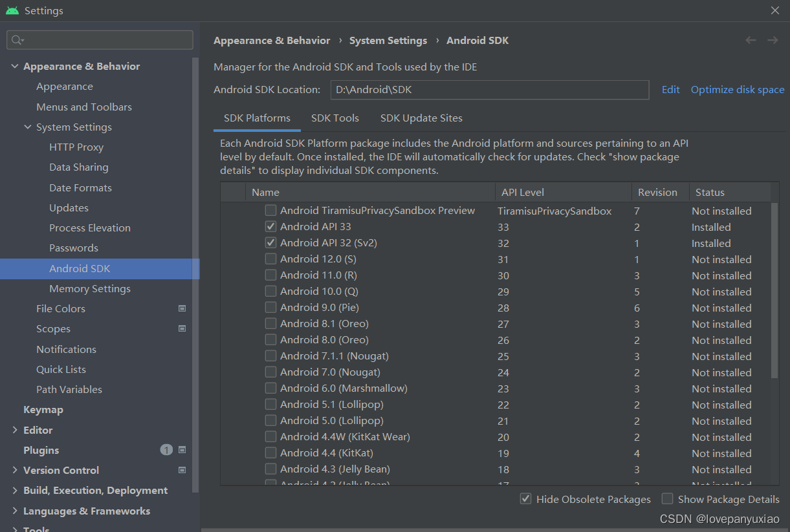Screen dimensions: 790x532
Task: Collapse the System Settings subtree
Action: coord(28,127)
